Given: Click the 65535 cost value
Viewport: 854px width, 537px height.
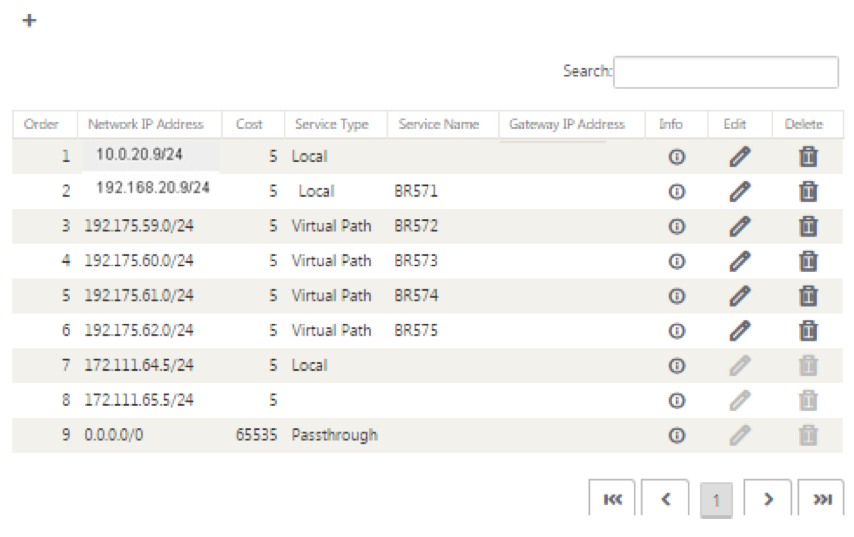Looking at the screenshot, I should [256, 435].
